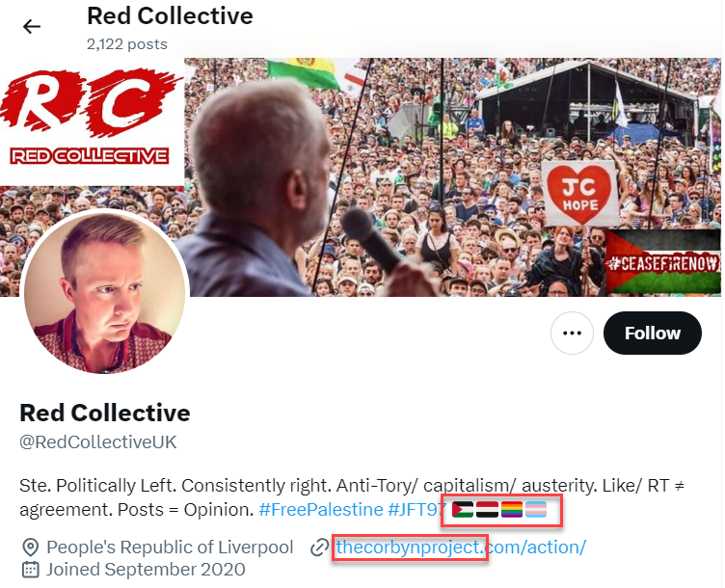Viewport: 725px width, 588px height.
Task: Open the three-dot more options menu
Action: [x=573, y=334]
